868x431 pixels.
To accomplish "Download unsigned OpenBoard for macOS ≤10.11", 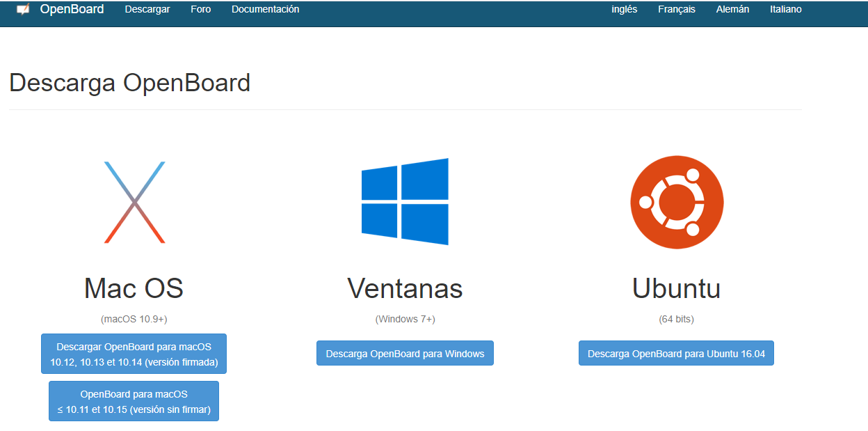I will [x=134, y=401].
